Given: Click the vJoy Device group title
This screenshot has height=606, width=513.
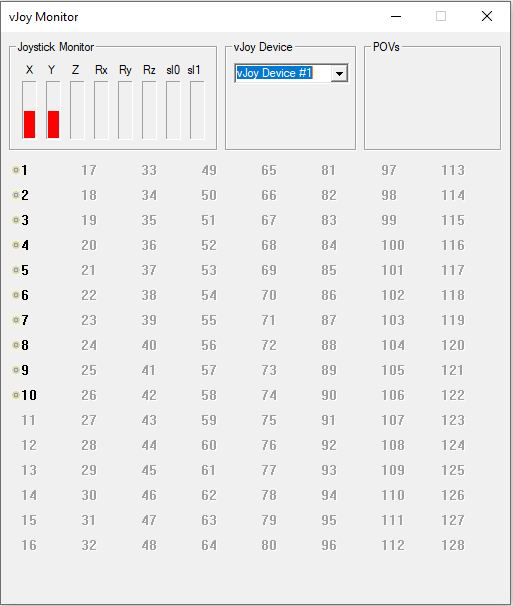Looking at the screenshot, I should pyautogui.click(x=263, y=47).
